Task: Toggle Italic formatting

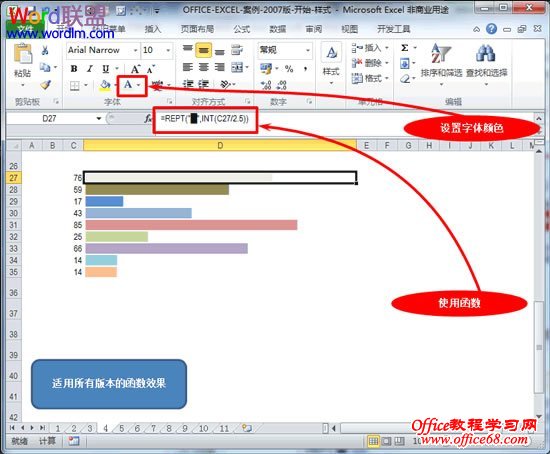Action: [90, 69]
